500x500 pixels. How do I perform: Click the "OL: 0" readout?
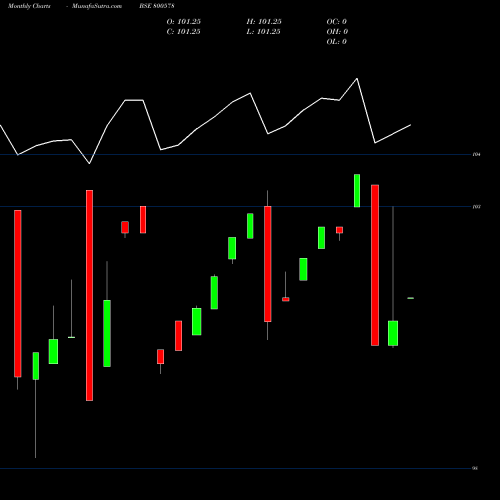click(337, 42)
